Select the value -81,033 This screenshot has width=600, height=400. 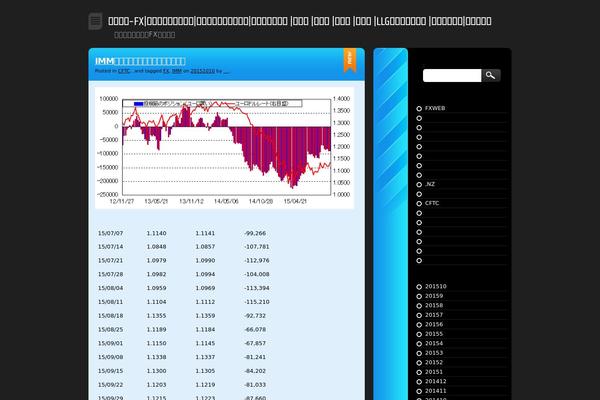coord(255,385)
